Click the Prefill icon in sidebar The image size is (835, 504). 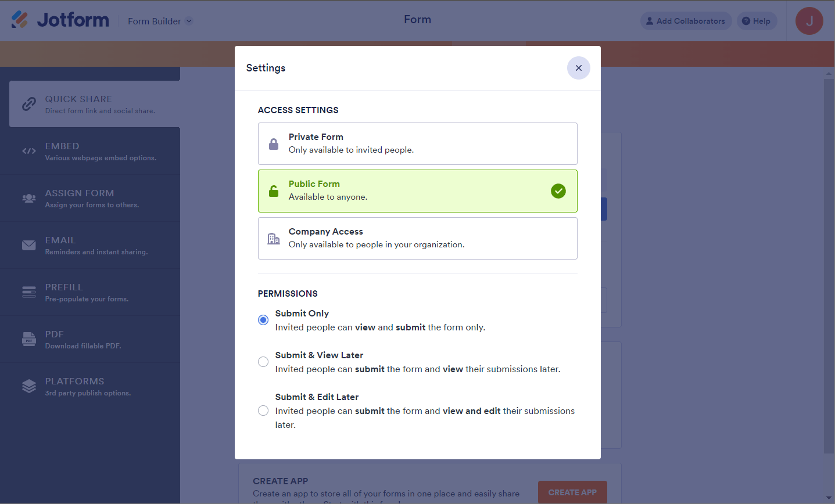click(x=29, y=292)
